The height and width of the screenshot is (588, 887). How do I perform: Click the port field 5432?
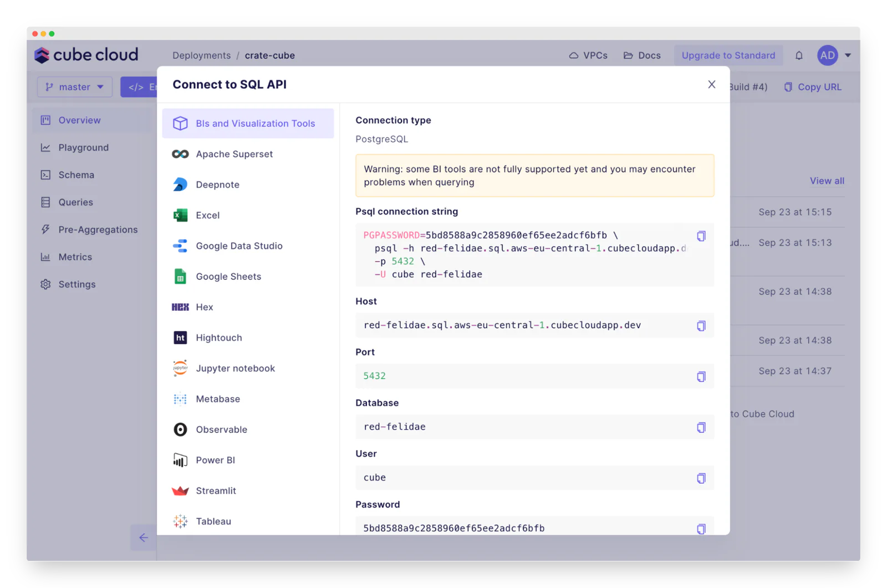[534, 376]
